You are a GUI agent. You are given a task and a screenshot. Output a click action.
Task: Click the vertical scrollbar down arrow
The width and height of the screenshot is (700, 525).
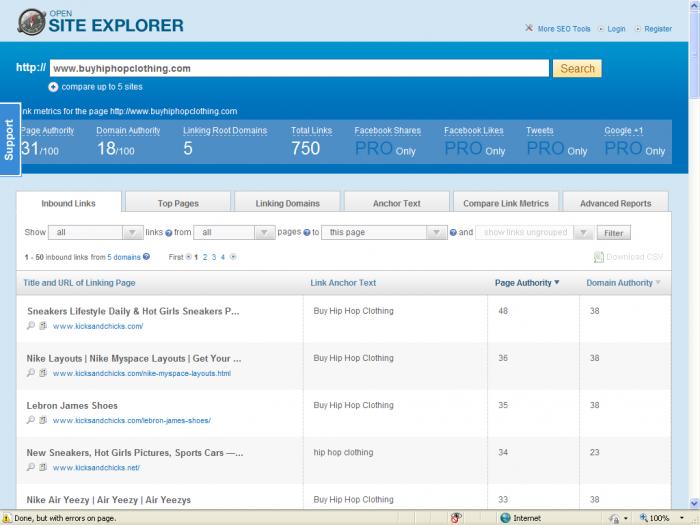(694, 503)
